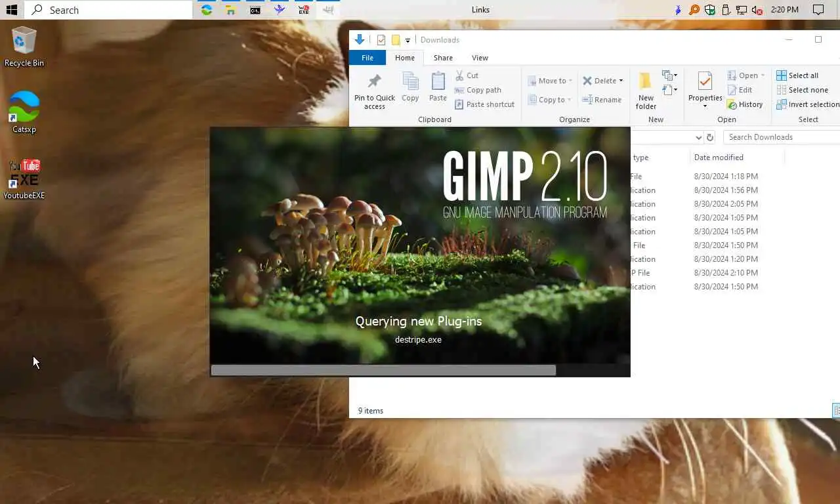Click Cut in the Clipboard group
Screen dimensions: 840x504
[x=467, y=75]
